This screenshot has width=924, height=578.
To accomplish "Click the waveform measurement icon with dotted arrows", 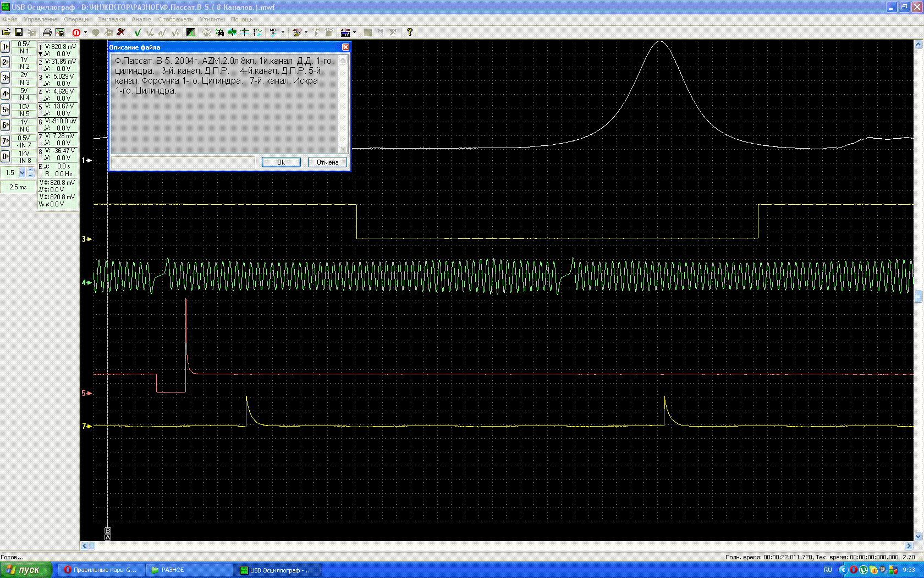I will [x=257, y=32].
